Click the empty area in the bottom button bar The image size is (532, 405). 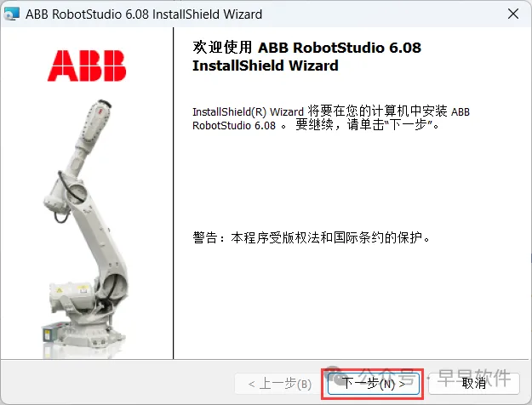point(116,383)
